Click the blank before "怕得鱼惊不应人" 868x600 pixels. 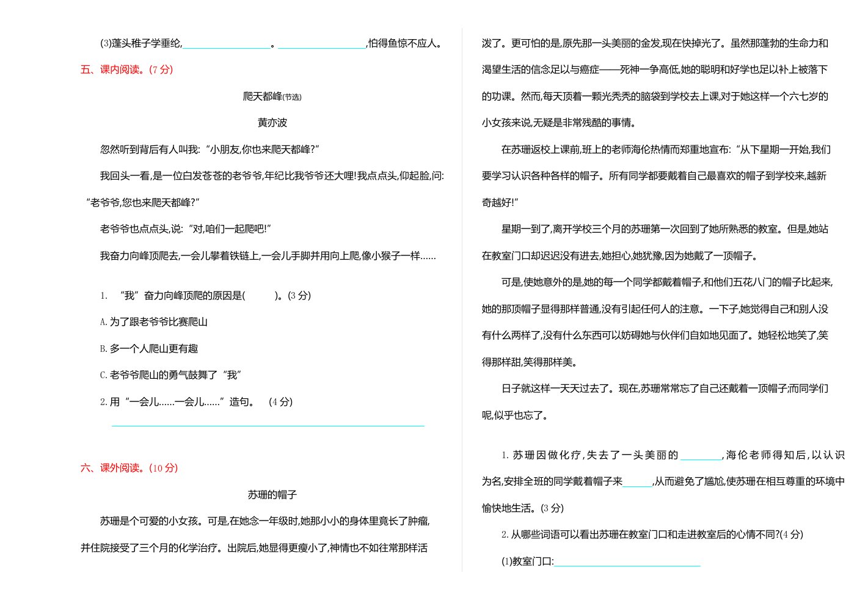pos(321,45)
